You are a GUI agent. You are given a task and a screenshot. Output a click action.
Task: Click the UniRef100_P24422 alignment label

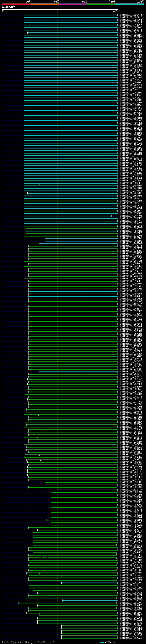click(131, 256)
